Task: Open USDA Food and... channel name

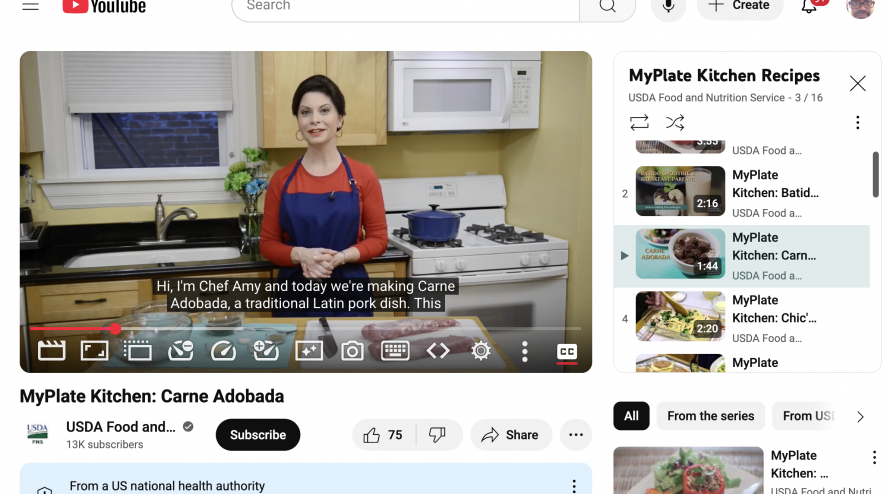Action: click(x=120, y=427)
